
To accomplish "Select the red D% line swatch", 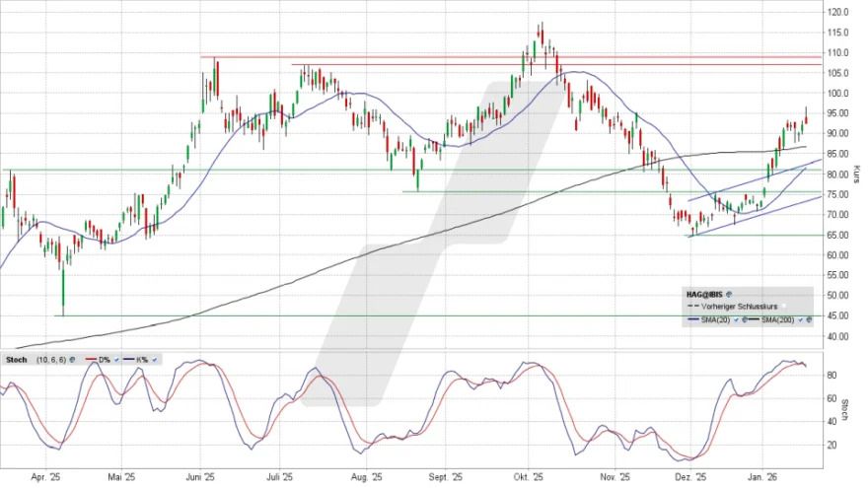I will (x=91, y=360).
